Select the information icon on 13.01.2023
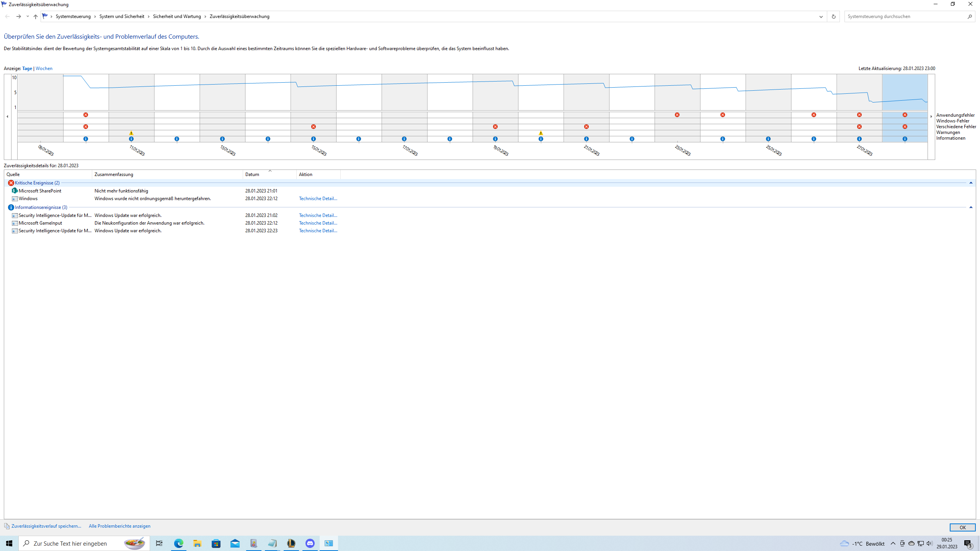 click(x=222, y=139)
